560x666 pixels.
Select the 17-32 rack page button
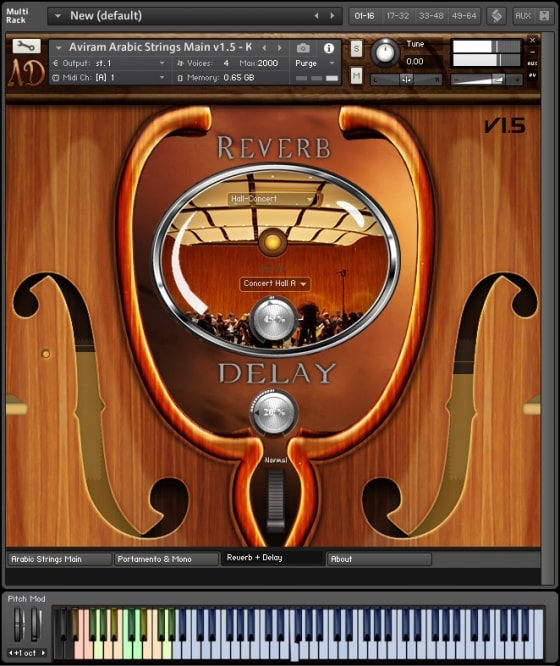(x=398, y=16)
